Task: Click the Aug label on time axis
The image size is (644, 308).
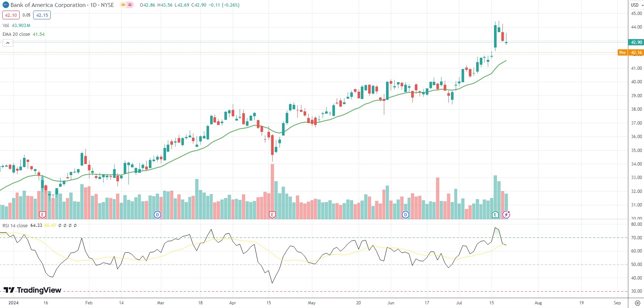Action: (538, 303)
